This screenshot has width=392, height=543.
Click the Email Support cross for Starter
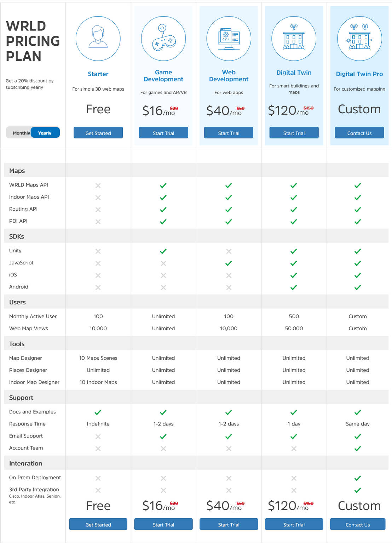[x=98, y=436]
